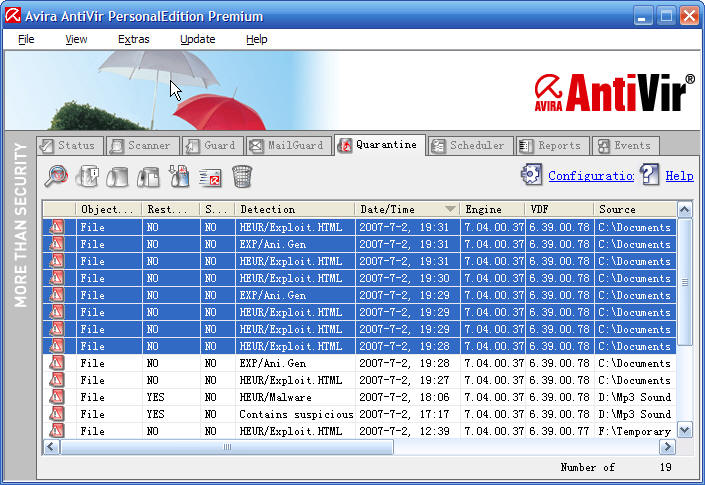705x485 pixels.
Task: Click the send object to Avira icon
Action: click(210, 176)
